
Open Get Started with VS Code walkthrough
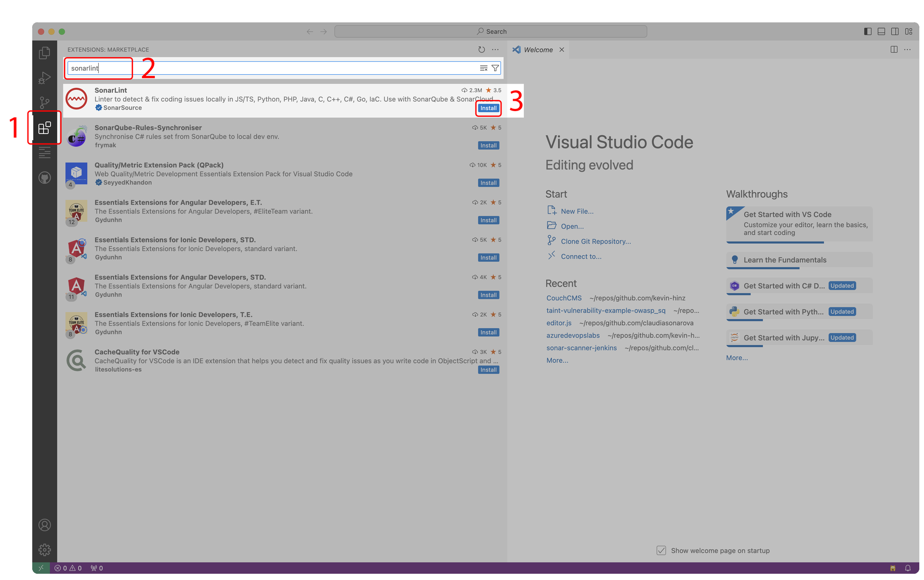(799, 224)
